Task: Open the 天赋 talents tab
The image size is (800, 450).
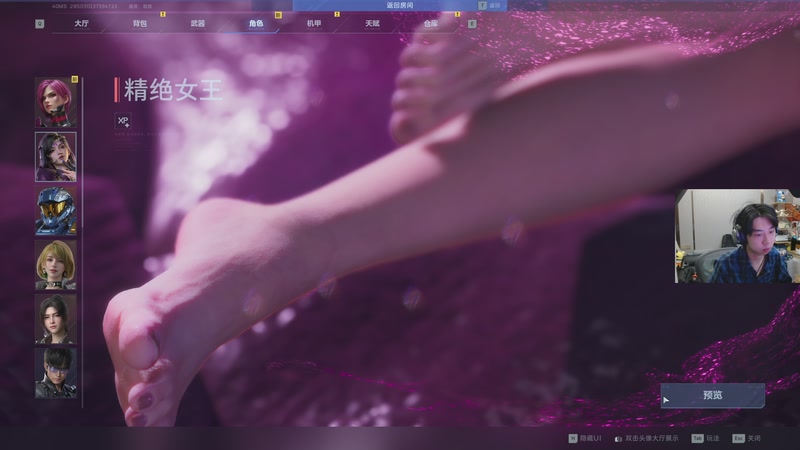Action: click(x=372, y=23)
